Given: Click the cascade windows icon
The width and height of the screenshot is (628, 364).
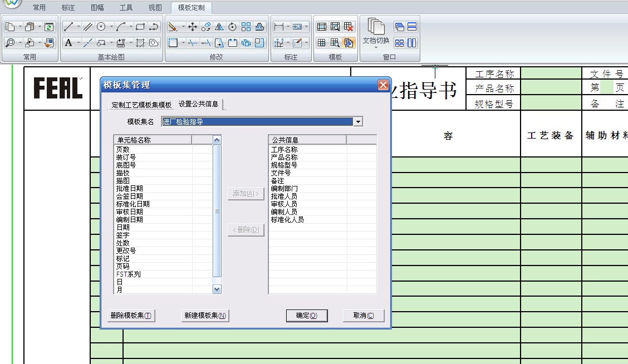Looking at the screenshot, I should click(399, 27).
